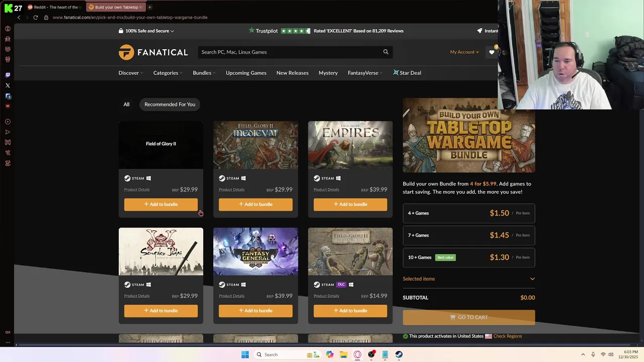Open the X (Twitter) sidebar icon
This screenshot has width=644, height=362.
(8, 85)
